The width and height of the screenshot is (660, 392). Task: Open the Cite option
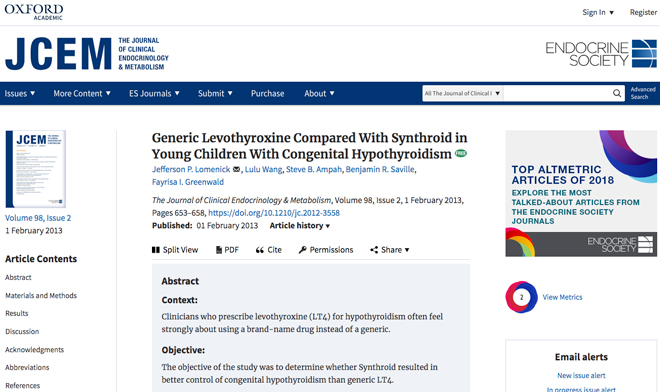click(269, 250)
